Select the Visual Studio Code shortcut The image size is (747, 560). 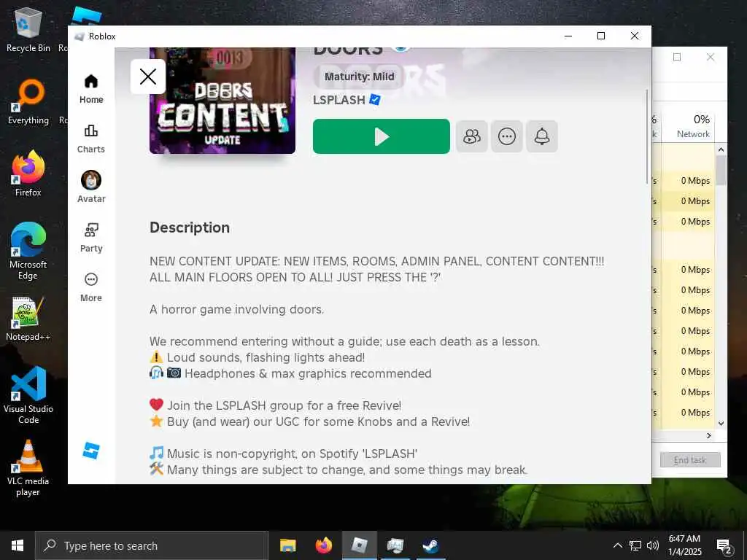[x=28, y=395]
